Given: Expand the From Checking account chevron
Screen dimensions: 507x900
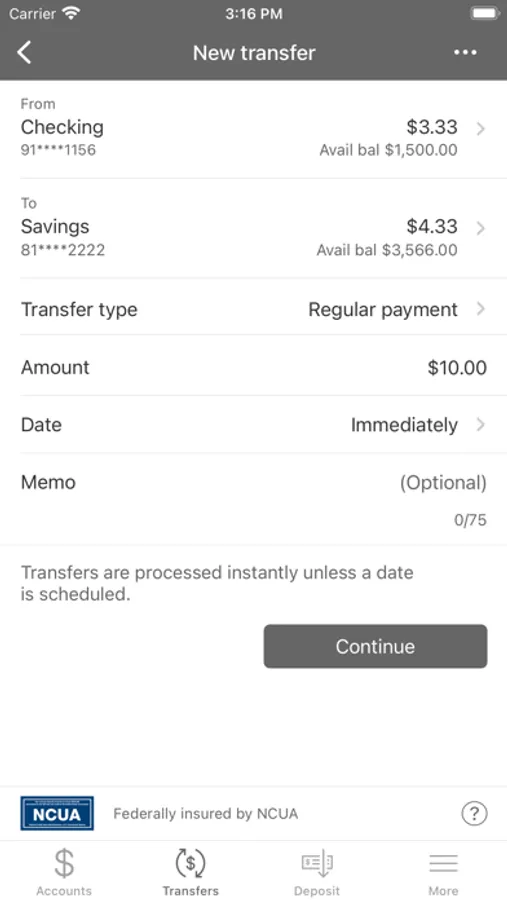Looking at the screenshot, I should 481,129.
